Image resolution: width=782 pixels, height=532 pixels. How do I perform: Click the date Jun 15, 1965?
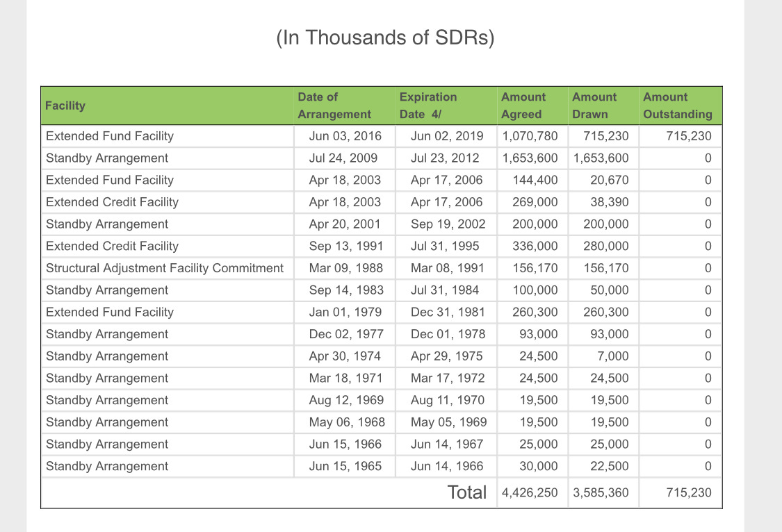pyautogui.click(x=345, y=466)
